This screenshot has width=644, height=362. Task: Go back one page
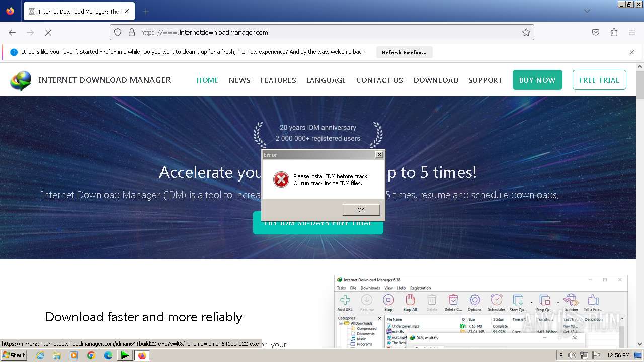tap(12, 32)
